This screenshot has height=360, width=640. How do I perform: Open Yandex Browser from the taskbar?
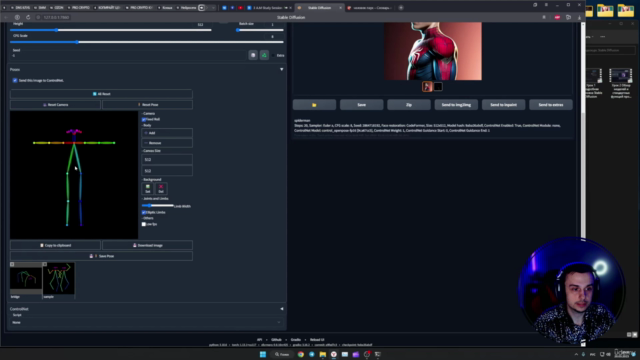coord(334,354)
